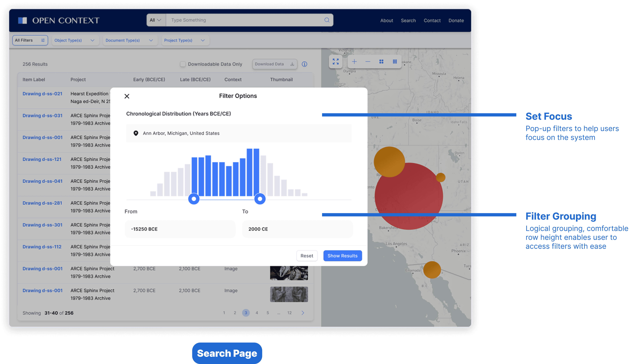Click the left chronological range slider handle
This screenshot has height=364, width=639.
click(194, 199)
